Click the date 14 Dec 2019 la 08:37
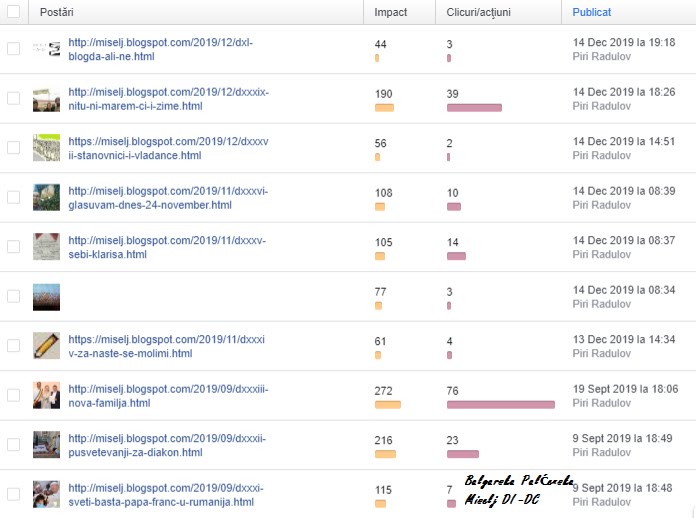The height and width of the screenshot is (518, 696). pos(624,241)
